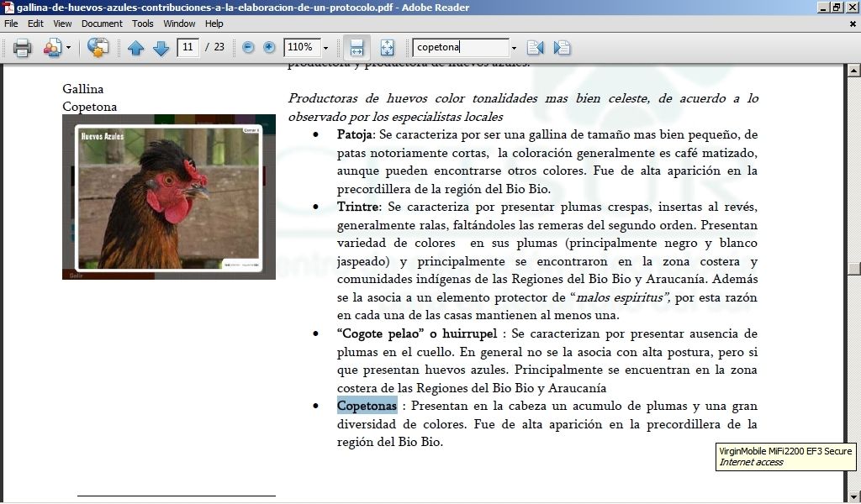Viewport: 861px width, 504px height.
Task: Open the File menu
Action: (x=11, y=24)
